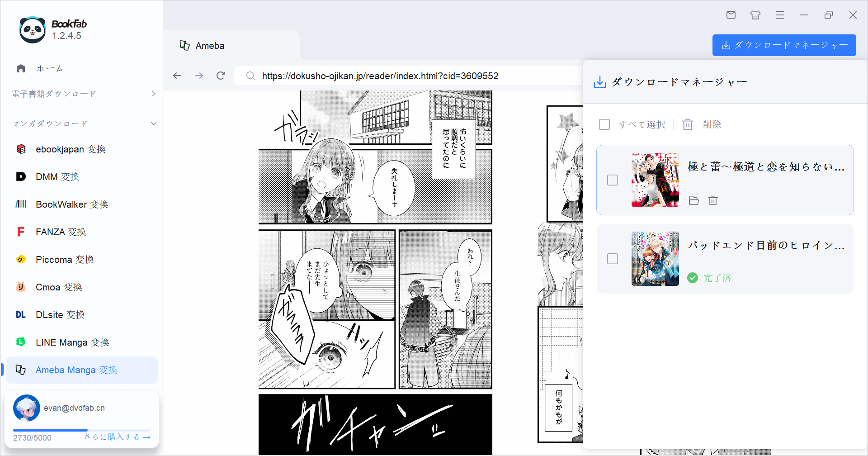Reload the page with the refresh icon
868x456 pixels.
click(x=221, y=76)
